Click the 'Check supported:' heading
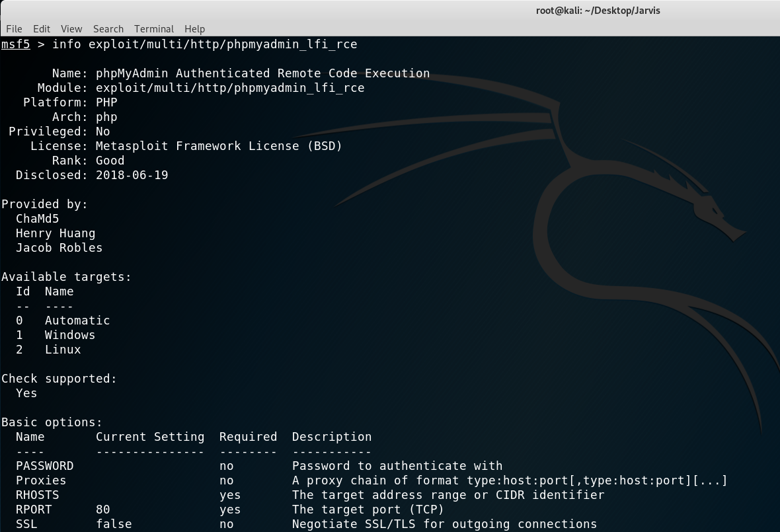The height and width of the screenshot is (532, 780). 59,379
